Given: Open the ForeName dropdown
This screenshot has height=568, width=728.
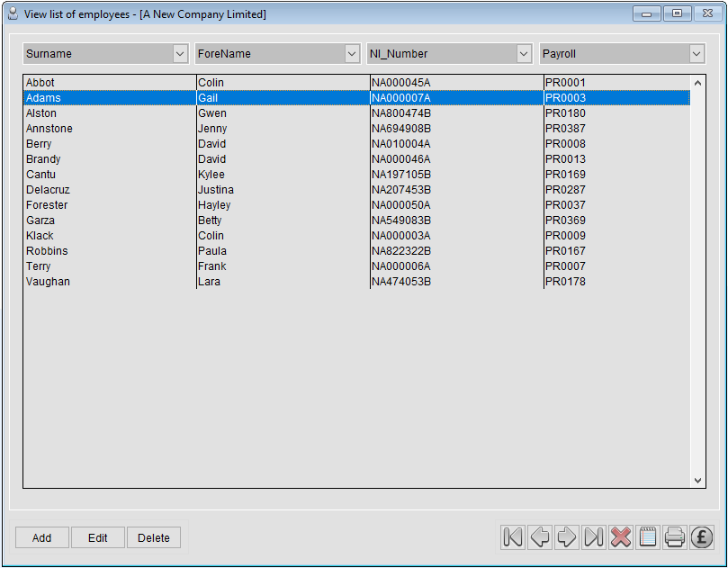Looking at the screenshot, I should click(x=352, y=53).
